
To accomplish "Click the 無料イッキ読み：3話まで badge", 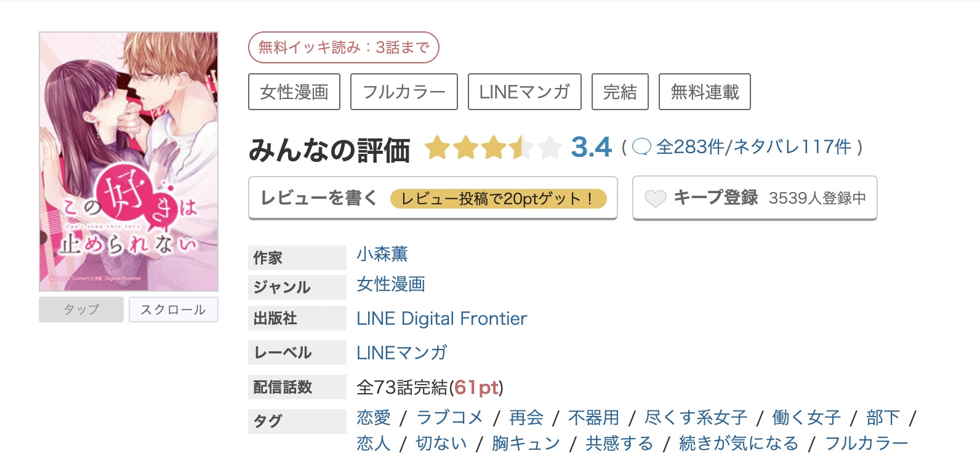I will click(x=343, y=47).
